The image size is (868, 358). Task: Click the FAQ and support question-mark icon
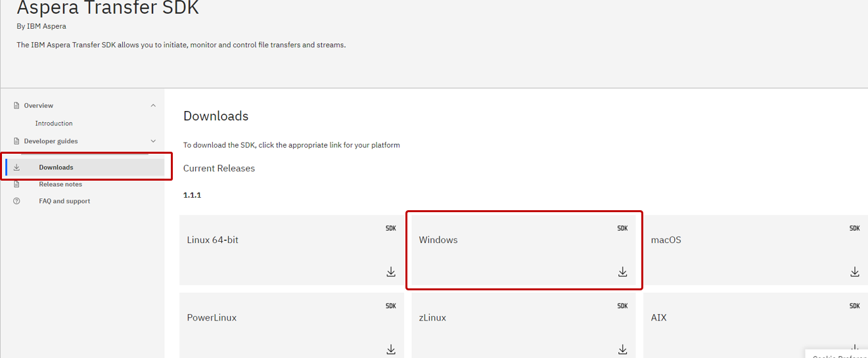[17, 202]
